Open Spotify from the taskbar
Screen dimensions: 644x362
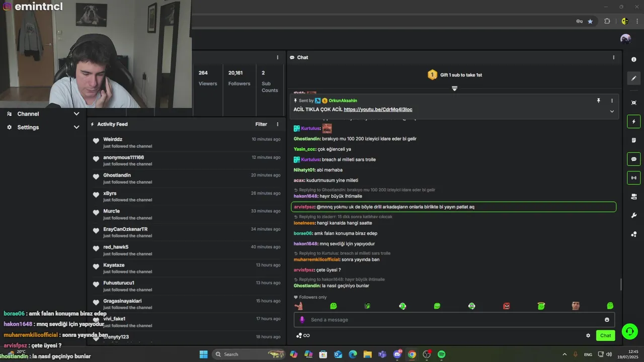point(441,354)
